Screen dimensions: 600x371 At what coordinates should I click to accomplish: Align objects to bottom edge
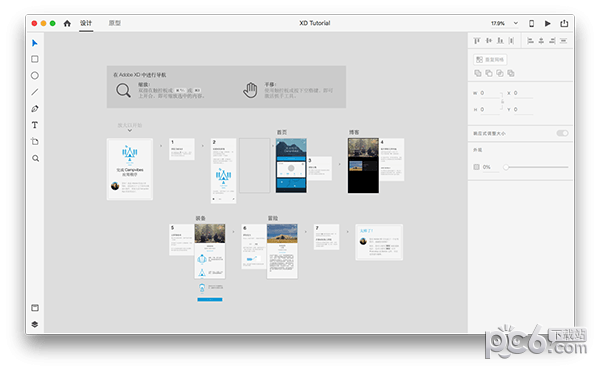[500, 41]
